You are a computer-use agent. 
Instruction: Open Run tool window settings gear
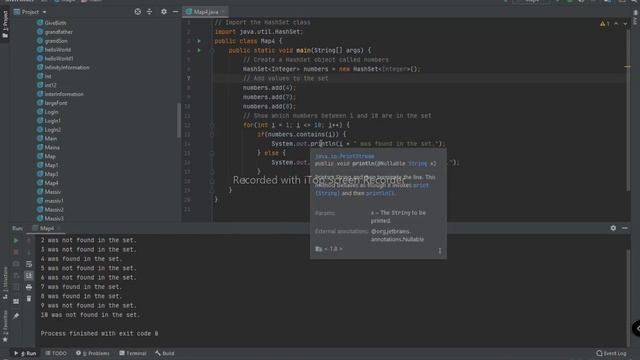[x=613, y=228]
